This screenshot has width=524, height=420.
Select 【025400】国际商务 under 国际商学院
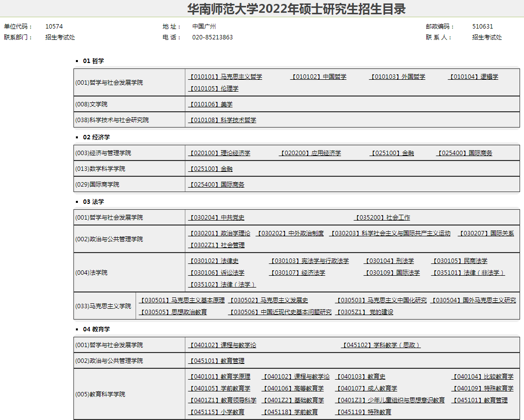pos(216,185)
